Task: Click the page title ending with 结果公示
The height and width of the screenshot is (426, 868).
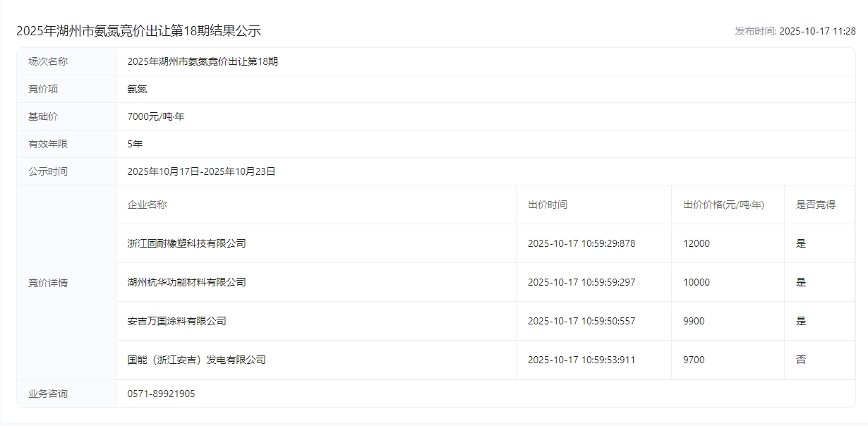Action: click(x=138, y=31)
